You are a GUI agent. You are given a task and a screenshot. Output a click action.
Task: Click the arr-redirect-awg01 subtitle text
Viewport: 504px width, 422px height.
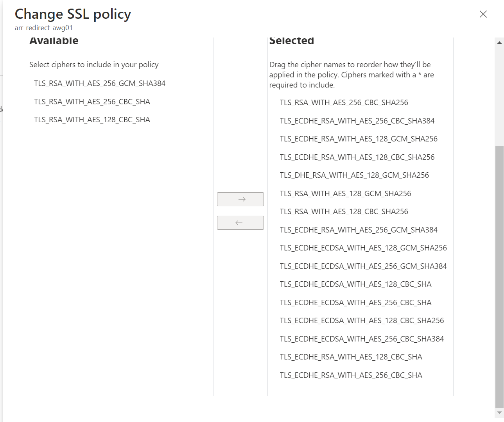[x=43, y=28]
